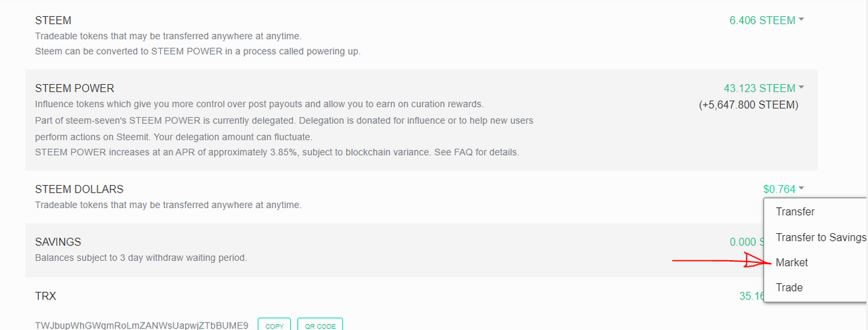868x330 pixels.
Task: Click the delegated (+5,647.800 STEEM) amount
Action: pyautogui.click(x=748, y=105)
